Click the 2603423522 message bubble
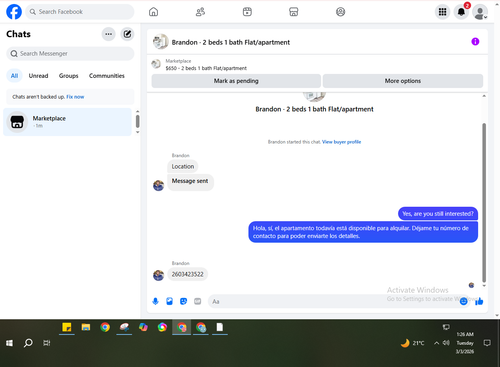 pos(187,274)
